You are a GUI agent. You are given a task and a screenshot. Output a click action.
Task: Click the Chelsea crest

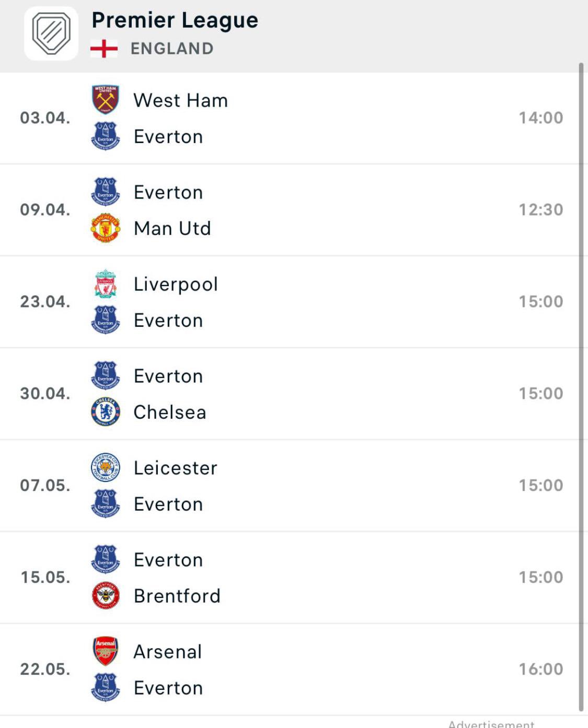point(106,412)
